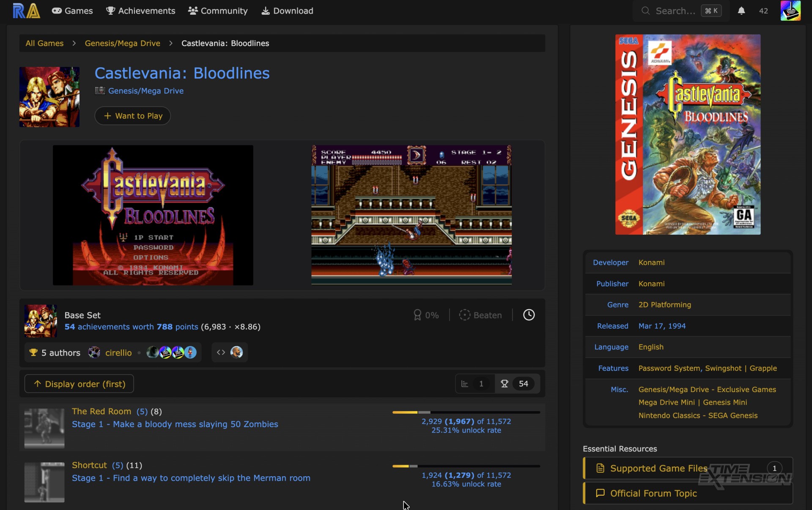
Task: Open the Achievements menu
Action: (140, 11)
